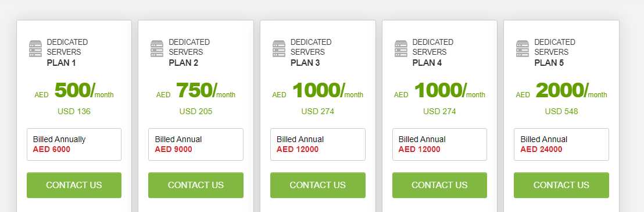
Task: Click the server icon for Plan 2
Action: [x=157, y=48]
